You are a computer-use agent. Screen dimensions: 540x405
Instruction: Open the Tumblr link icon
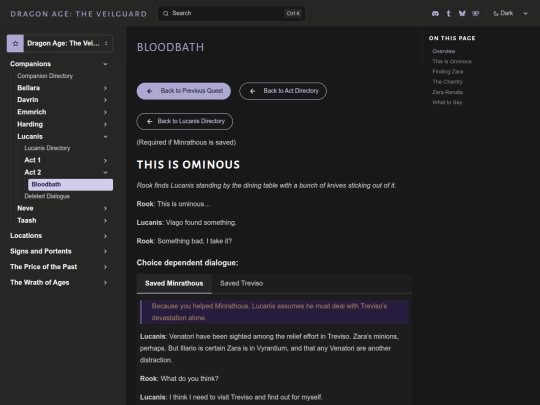(x=448, y=13)
